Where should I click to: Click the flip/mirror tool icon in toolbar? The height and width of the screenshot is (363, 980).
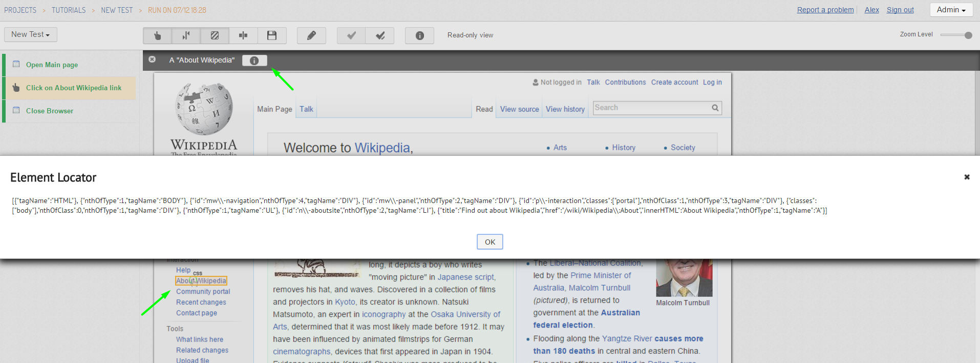tap(186, 35)
